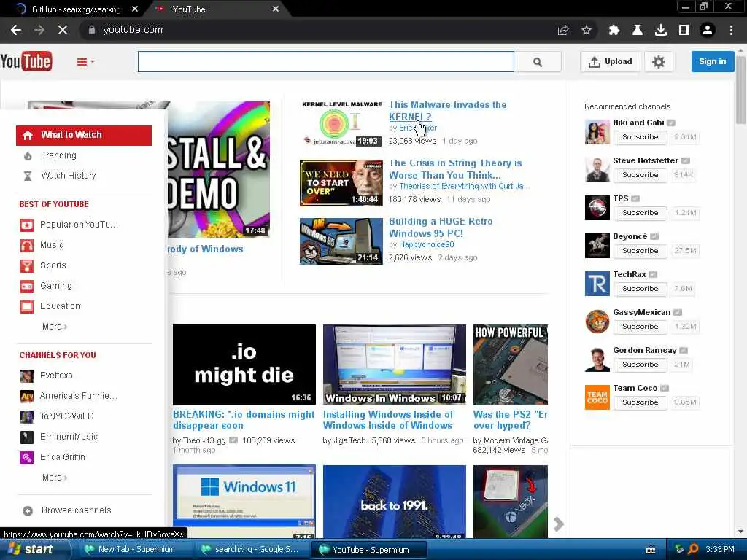Bookmark page with star icon

[x=587, y=30]
